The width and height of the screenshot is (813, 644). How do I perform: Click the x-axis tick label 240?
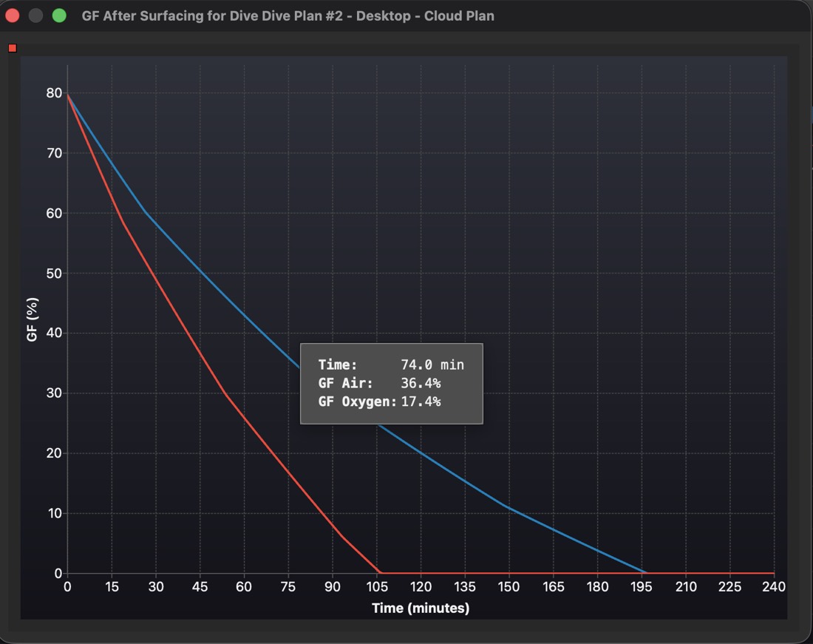click(774, 586)
